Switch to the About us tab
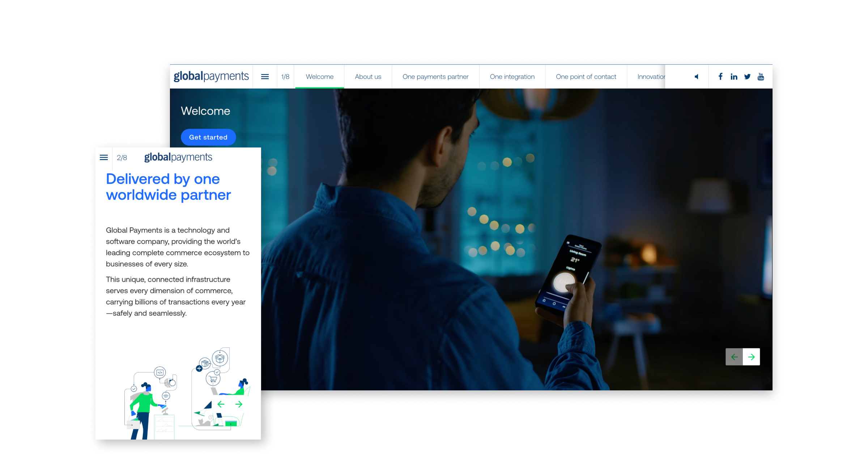Image resolution: width=868 pixels, height=454 pixels. tap(368, 77)
